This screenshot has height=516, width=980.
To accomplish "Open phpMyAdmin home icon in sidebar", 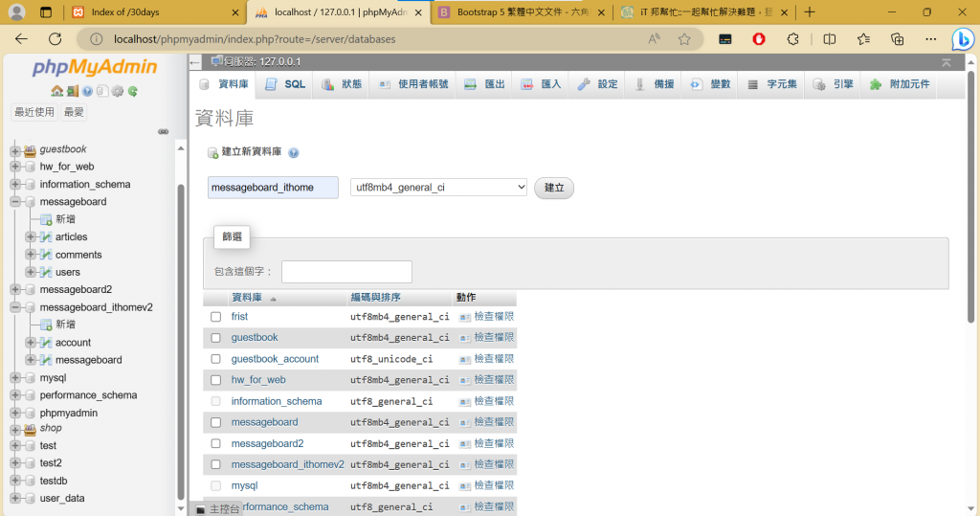I will [56, 91].
